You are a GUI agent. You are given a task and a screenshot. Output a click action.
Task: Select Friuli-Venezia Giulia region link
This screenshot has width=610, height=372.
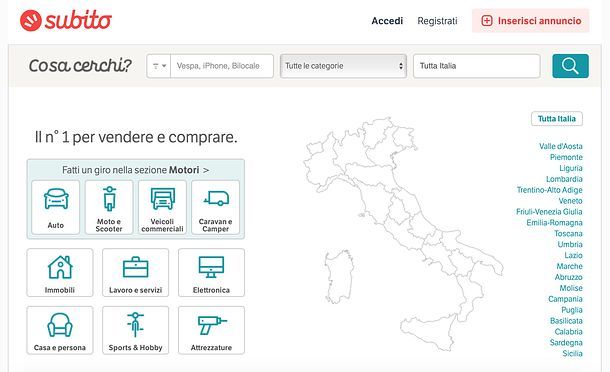pyautogui.click(x=549, y=212)
